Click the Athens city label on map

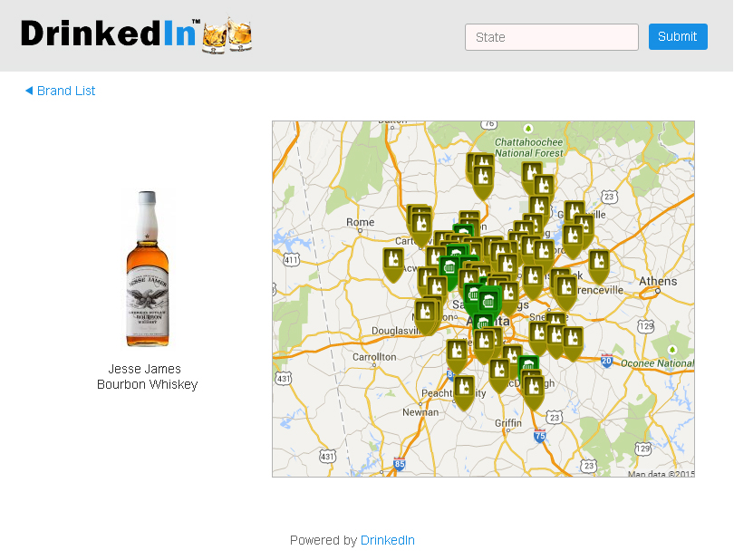coord(658,282)
